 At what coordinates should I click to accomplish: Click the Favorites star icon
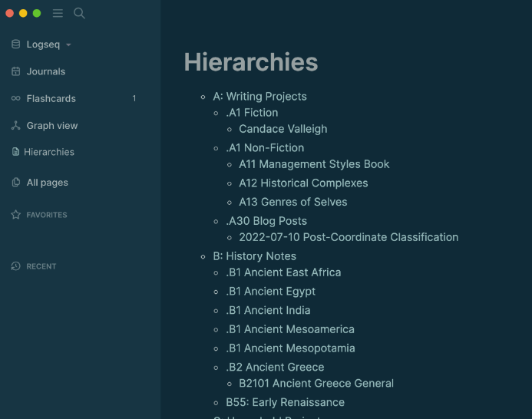15,215
